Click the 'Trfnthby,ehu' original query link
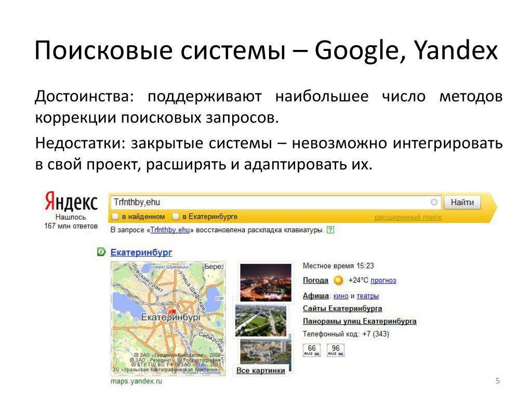This screenshot has height=399, width=532. 170,230
